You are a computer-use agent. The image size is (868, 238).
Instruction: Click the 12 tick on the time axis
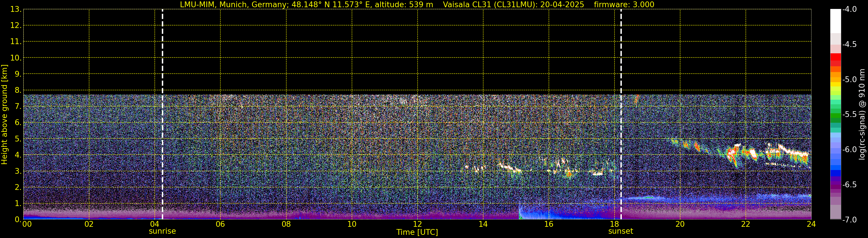(417, 224)
